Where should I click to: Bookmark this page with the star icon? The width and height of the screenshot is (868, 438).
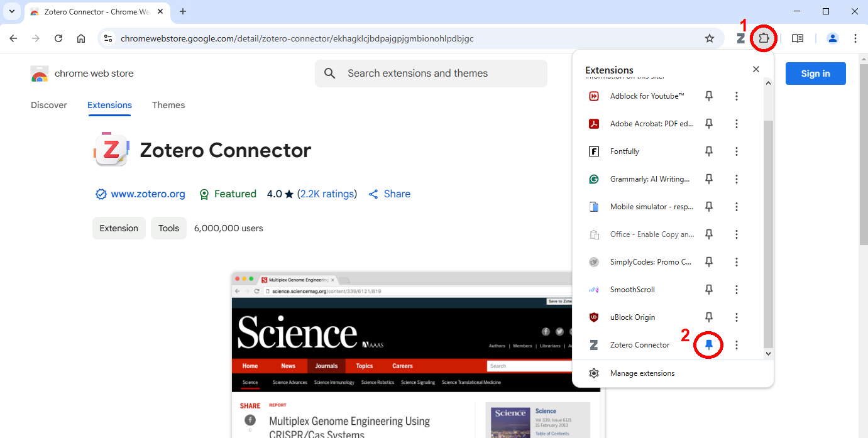[710, 38]
